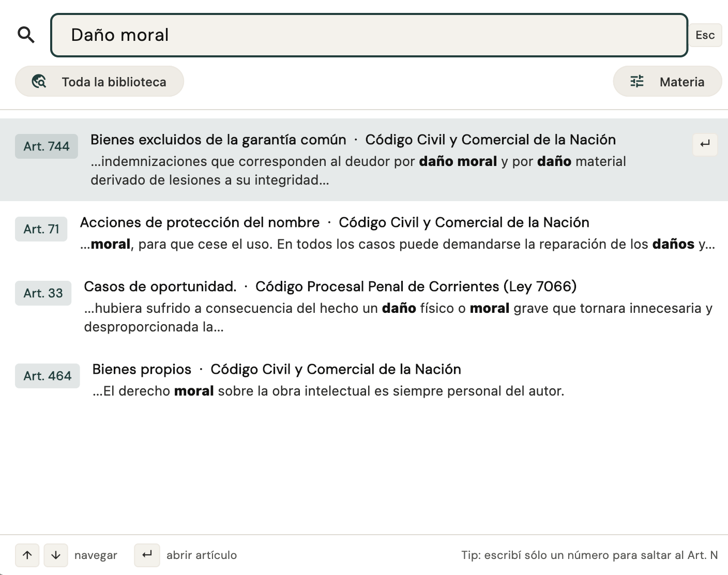Viewport: 728px width, 575px height.
Task: Click the enter icon on Art. 744 row
Action: (705, 144)
